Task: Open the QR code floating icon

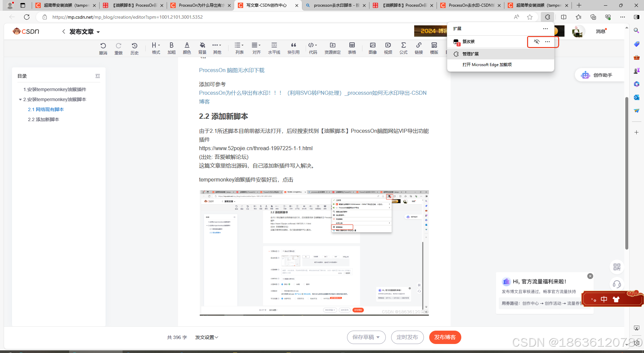Action: click(x=617, y=267)
